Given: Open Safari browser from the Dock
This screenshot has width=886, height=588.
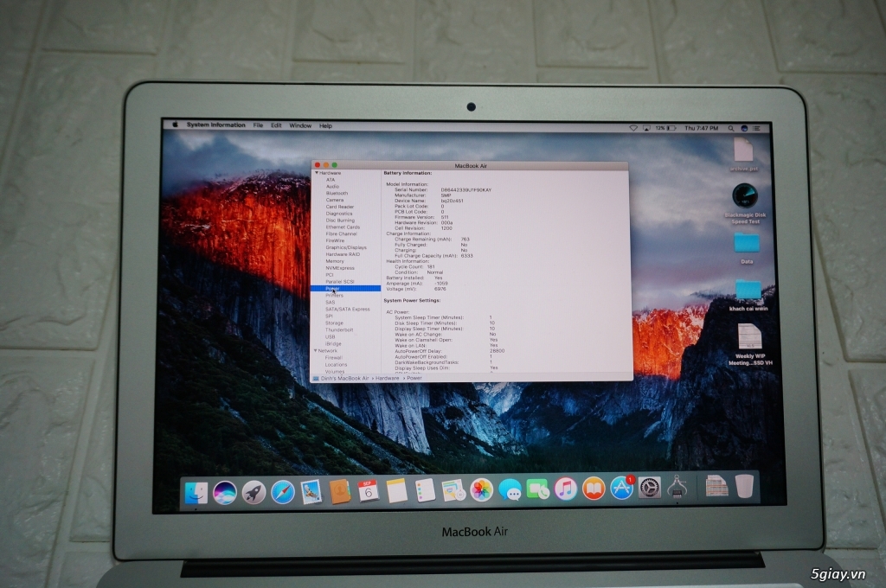Looking at the screenshot, I should 283,492.
